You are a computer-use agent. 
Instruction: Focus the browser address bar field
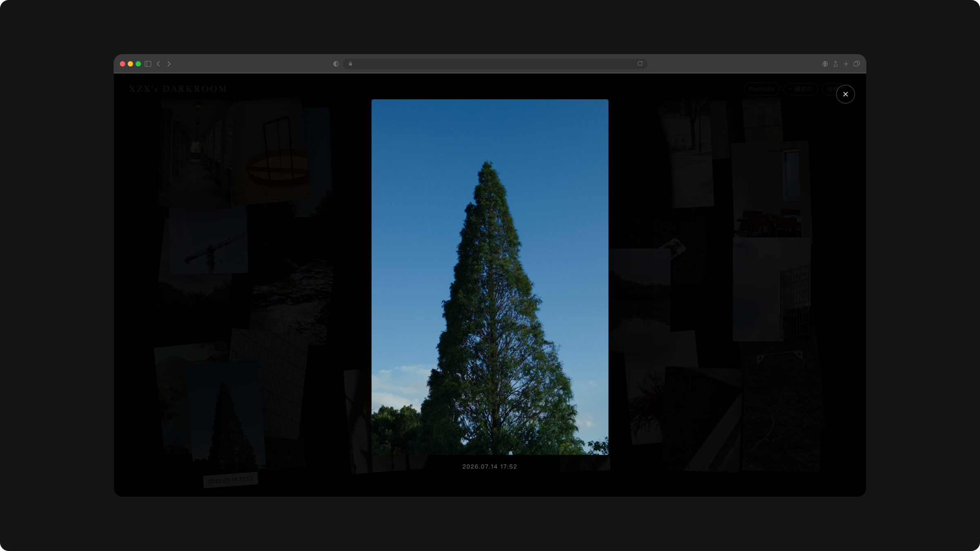tap(495, 64)
